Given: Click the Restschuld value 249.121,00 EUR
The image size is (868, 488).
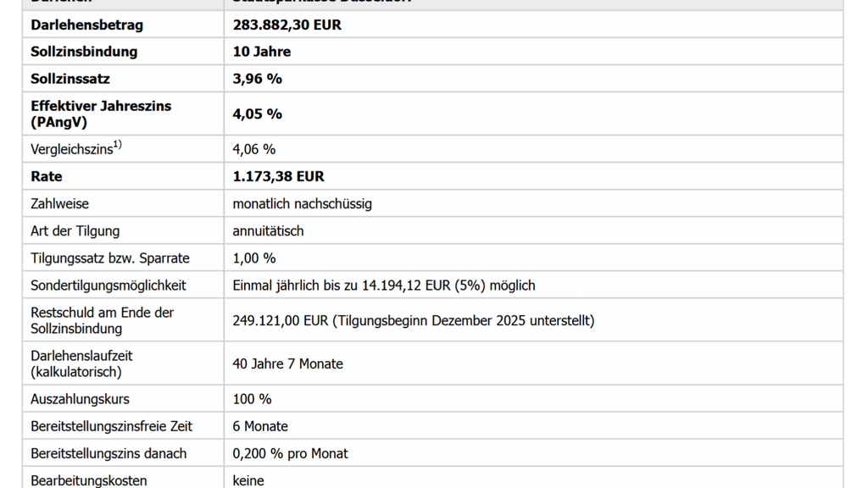Looking at the screenshot, I should click(x=280, y=320).
